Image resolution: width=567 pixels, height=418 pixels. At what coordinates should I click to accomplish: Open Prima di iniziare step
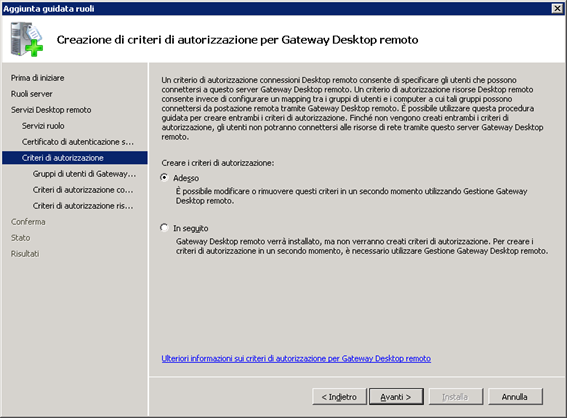[x=38, y=78]
